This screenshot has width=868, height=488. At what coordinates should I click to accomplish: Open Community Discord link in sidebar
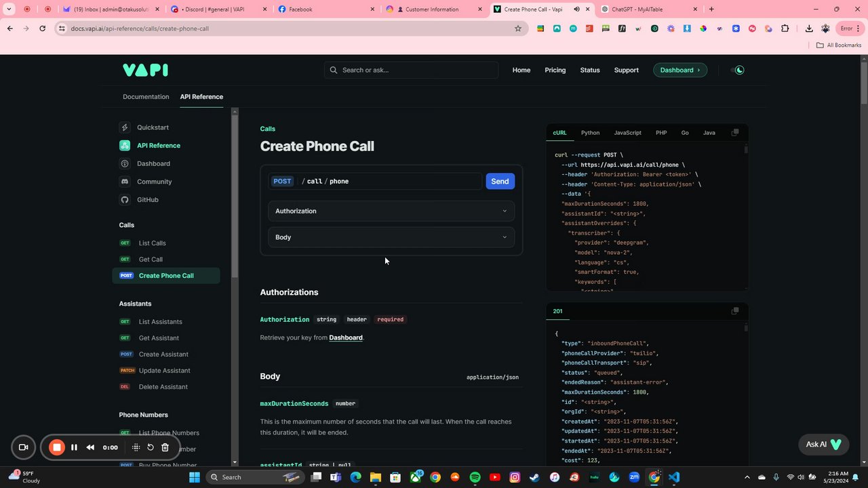[154, 182]
